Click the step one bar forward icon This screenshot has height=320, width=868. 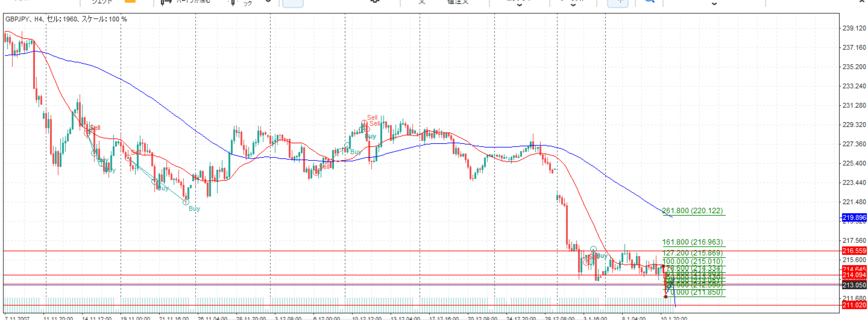pos(166,2)
